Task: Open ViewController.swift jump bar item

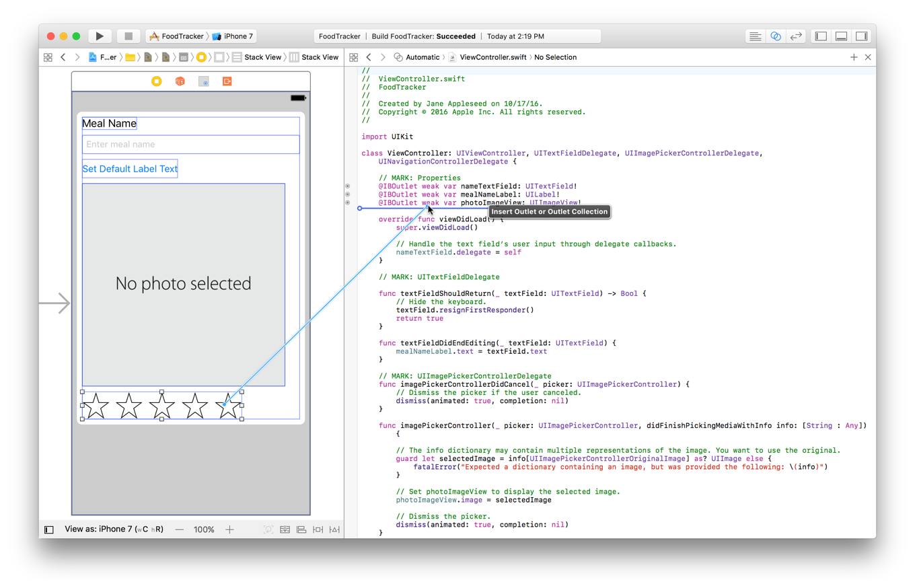Action: click(488, 57)
